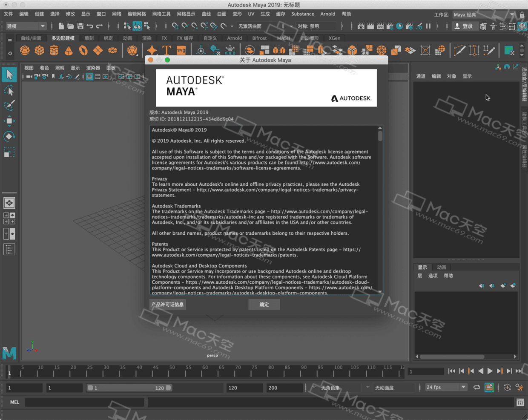Open the animation preferences running-figure icon
The image size is (528, 420).
[x=519, y=388]
